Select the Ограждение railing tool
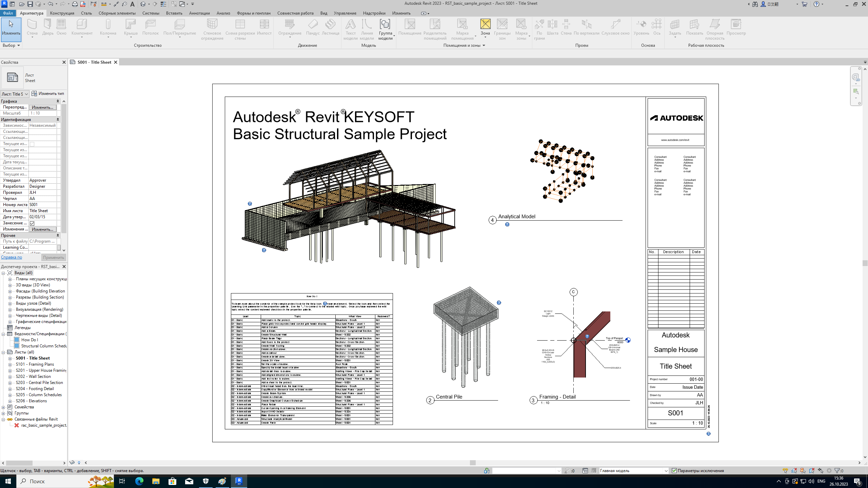Screen dimensions: 868x488 (290, 28)
